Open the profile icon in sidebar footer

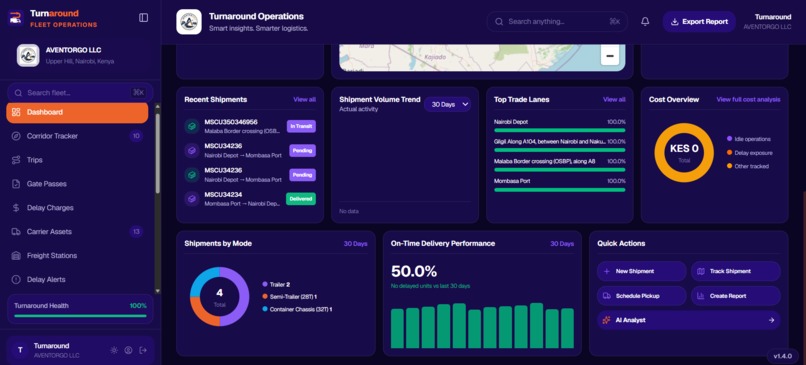point(129,350)
